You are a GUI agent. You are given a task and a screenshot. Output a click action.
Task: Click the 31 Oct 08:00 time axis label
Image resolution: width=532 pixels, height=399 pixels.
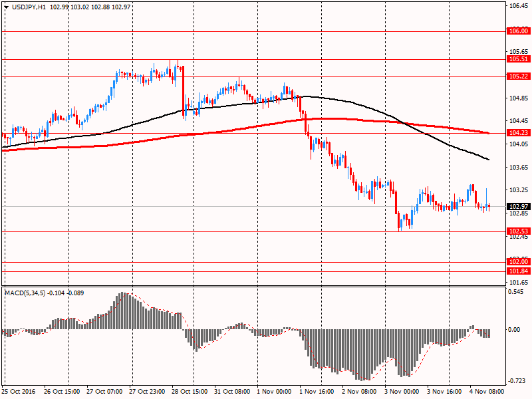pyautogui.click(x=232, y=392)
